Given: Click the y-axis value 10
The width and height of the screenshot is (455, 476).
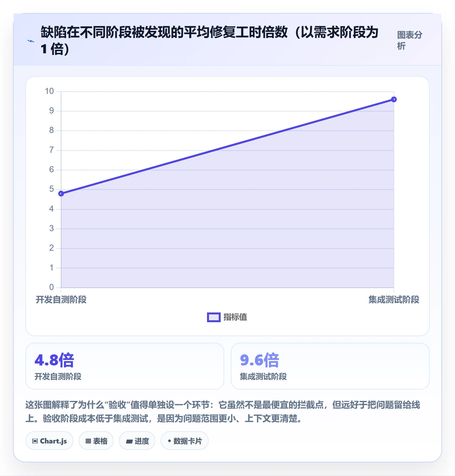Looking at the screenshot, I should point(49,91).
